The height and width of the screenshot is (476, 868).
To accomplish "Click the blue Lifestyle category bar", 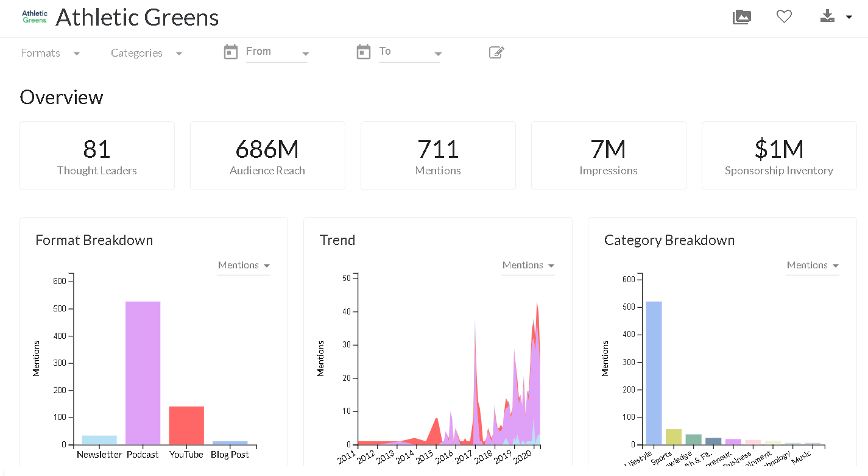I will (x=654, y=373).
